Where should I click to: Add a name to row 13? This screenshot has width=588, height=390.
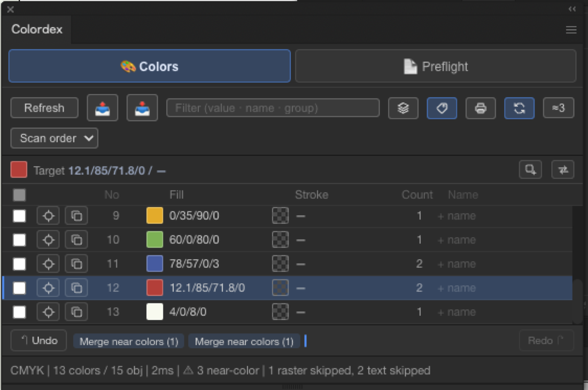tap(457, 311)
